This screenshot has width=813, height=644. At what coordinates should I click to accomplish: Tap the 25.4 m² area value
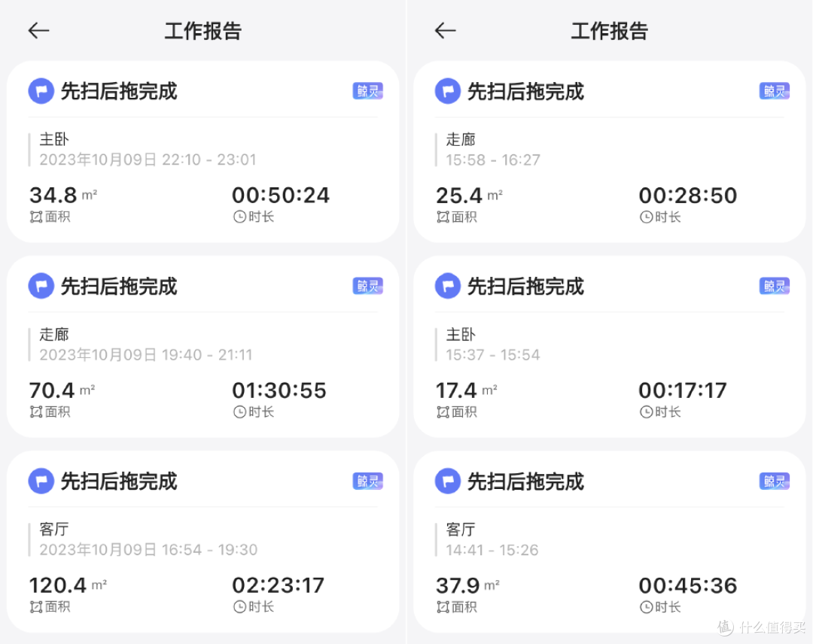pyautogui.click(x=469, y=196)
